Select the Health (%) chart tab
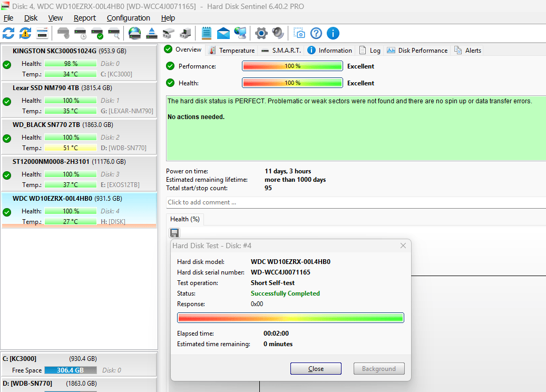546x392 pixels. (x=185, y=219)
